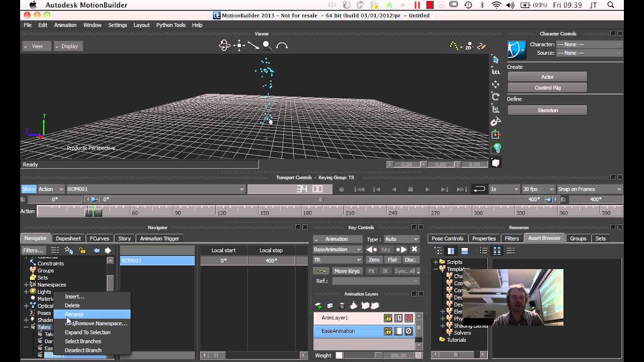The image size is (644, 362).
Task: Toggle solo on AnimLayer1
Action: [398, 318]
